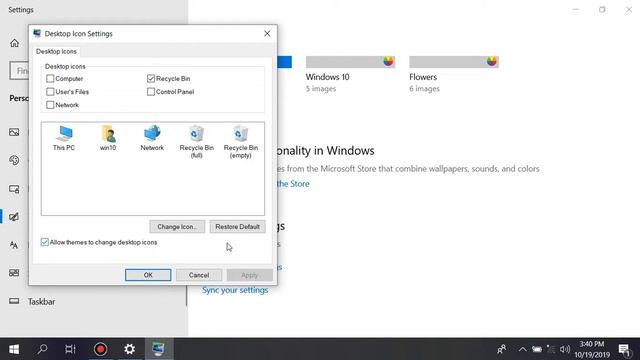Image resolution: width=640 pixels, height=360 pixels.
Task: Select the This PC icon in preview
Action: click(64, 138)
